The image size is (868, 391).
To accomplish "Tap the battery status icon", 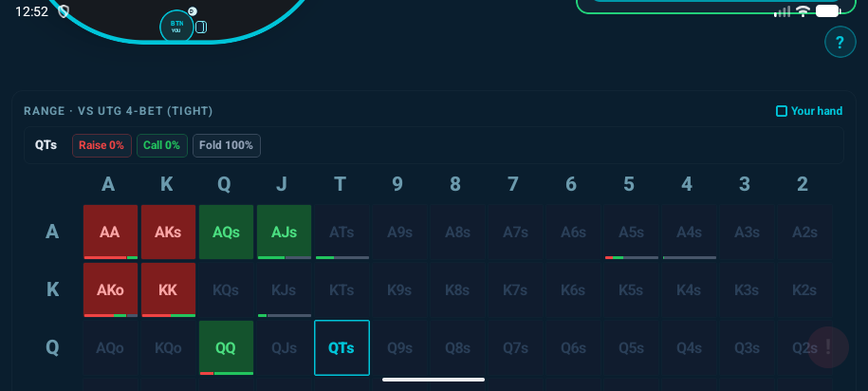I will tap(828, 11).
